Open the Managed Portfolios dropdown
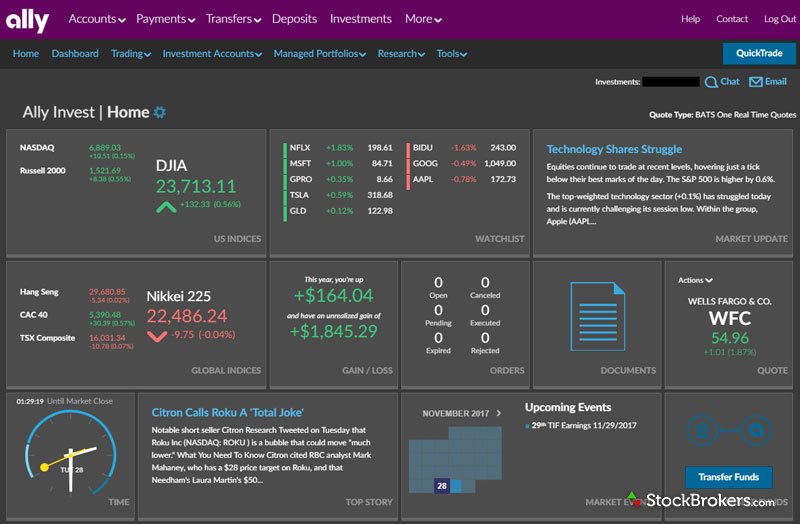This screenshot has height=524, width=800. [319, 54]
